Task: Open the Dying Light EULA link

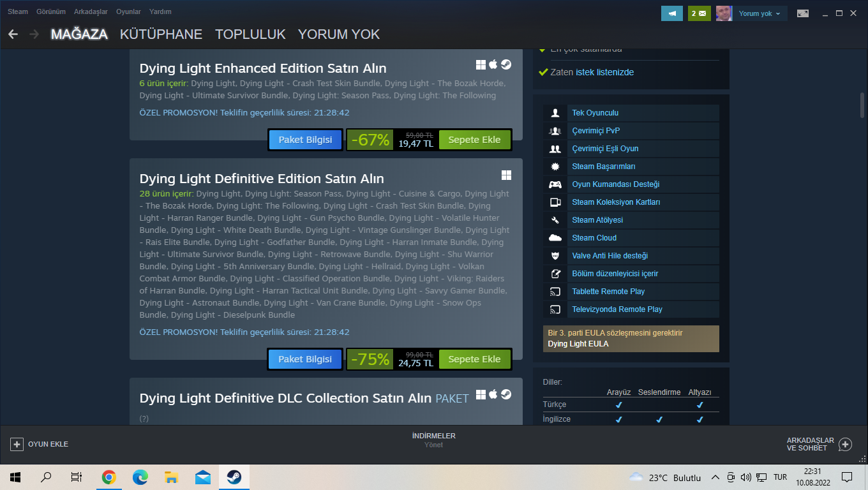Action: [x=578, y=344]
